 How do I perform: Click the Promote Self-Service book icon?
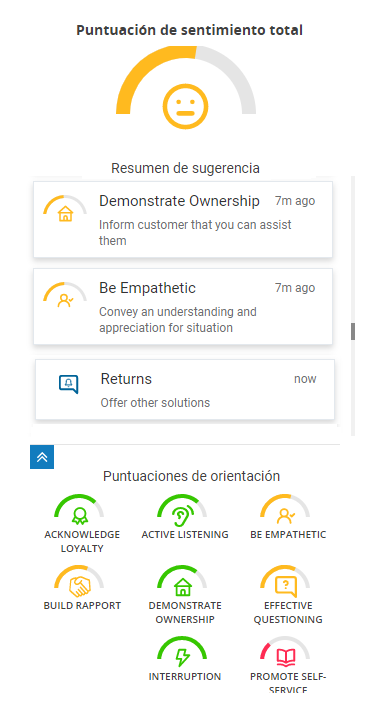286,658
